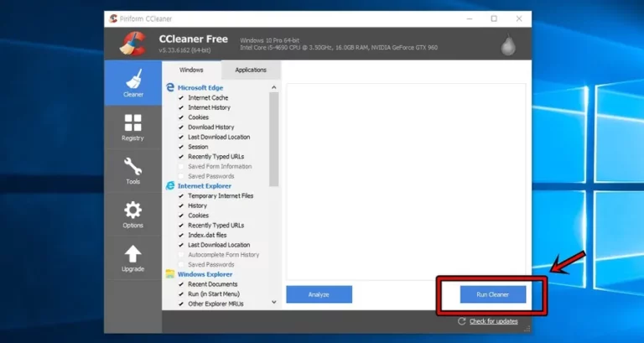
Task: Click the Internet Explorer group icon
Action: (x=170, y=185)
